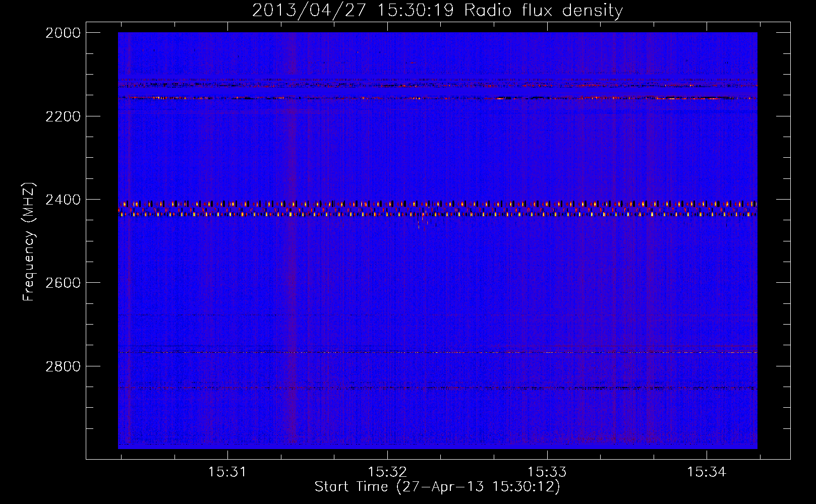The image size is (816, 504).
Task: Click the 15:33 time tick label
Action: [x=547, y=472]
